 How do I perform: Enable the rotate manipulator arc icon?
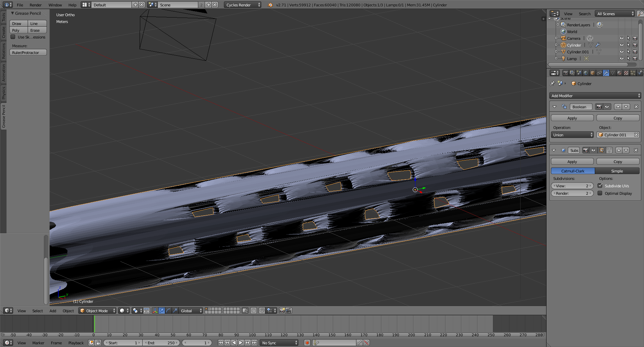point(168,311)
